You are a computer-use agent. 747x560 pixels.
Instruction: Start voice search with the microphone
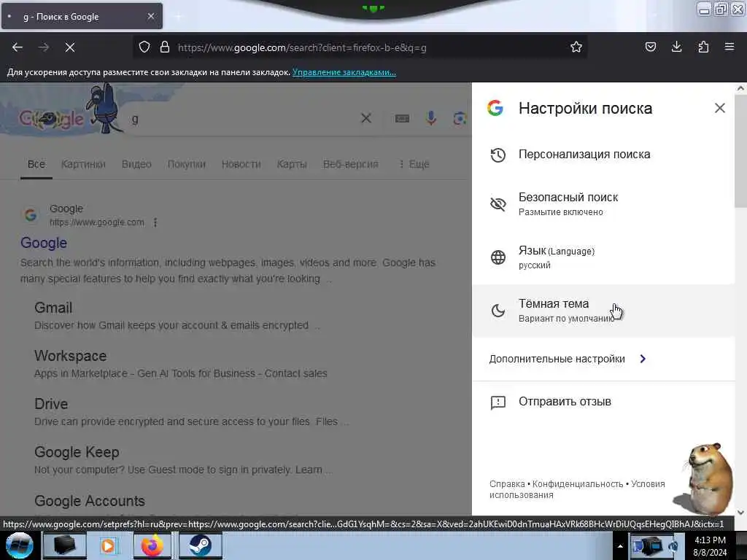tap(431, 118)
